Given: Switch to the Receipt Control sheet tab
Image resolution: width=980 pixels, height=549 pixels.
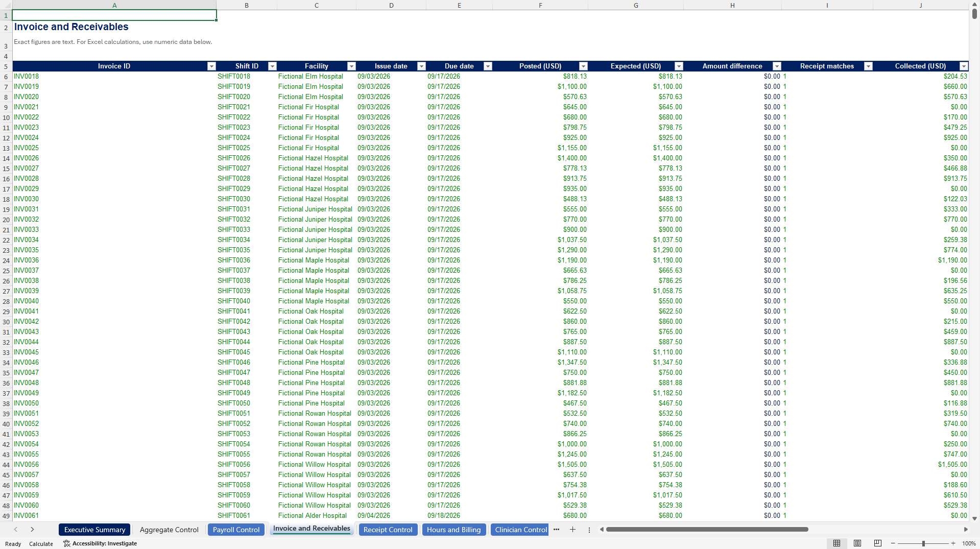Looking at the screenshot, I should tap(388, 530).
